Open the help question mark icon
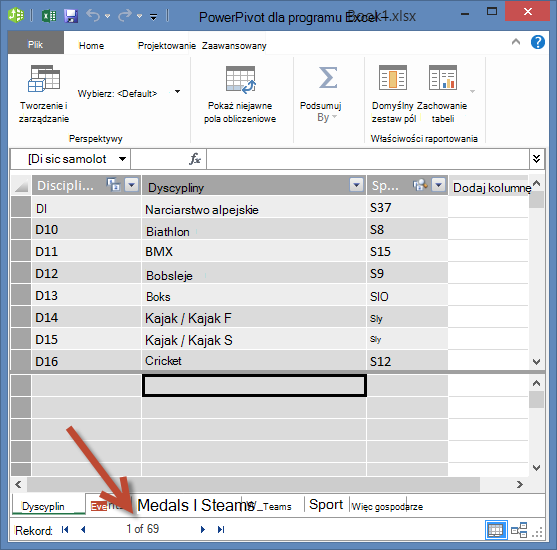The height and width of the screenshot is (550, 557). coord(537,42)
